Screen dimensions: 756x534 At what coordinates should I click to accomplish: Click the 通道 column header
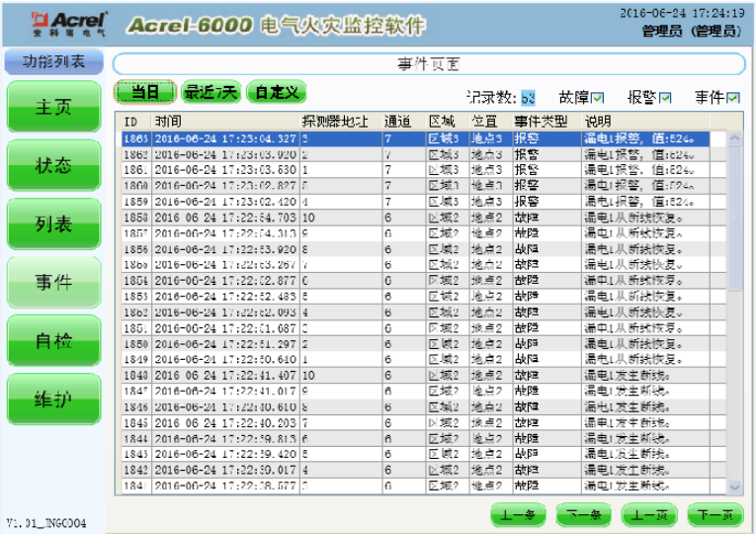point(404,121)
